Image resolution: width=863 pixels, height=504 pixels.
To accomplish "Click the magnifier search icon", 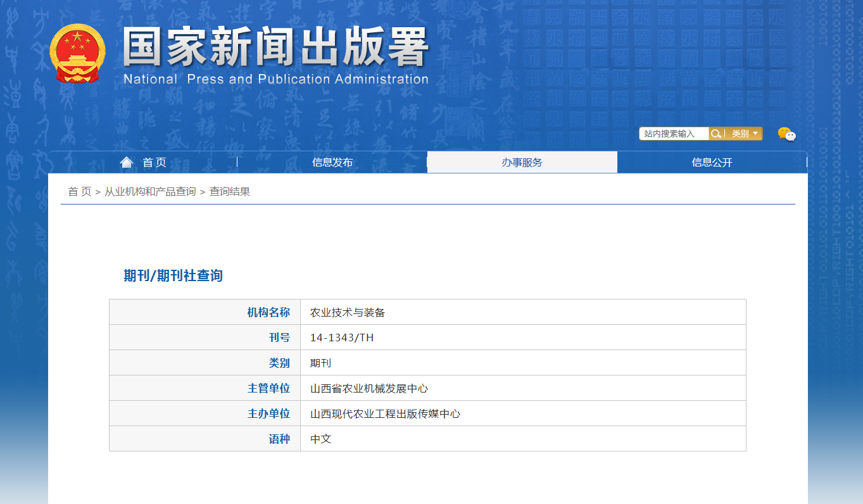I will point(716,134).
